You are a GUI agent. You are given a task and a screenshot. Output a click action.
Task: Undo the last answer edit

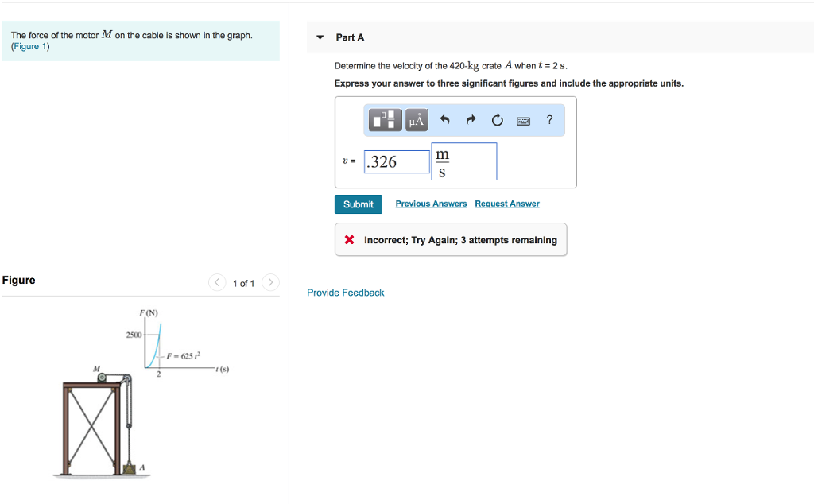(x=445, y=121)
